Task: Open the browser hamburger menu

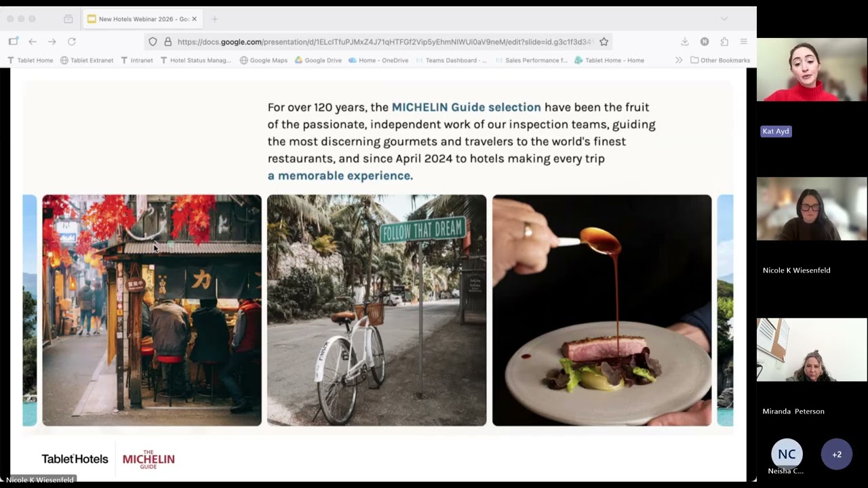Action: point(744,41)
